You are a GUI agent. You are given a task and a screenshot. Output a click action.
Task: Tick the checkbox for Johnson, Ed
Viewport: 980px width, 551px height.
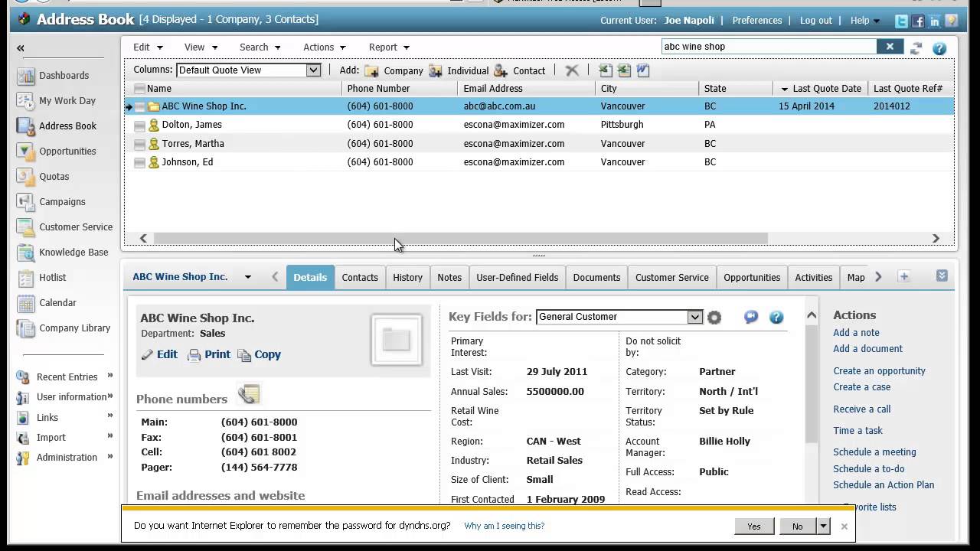(x=139, y=162)
